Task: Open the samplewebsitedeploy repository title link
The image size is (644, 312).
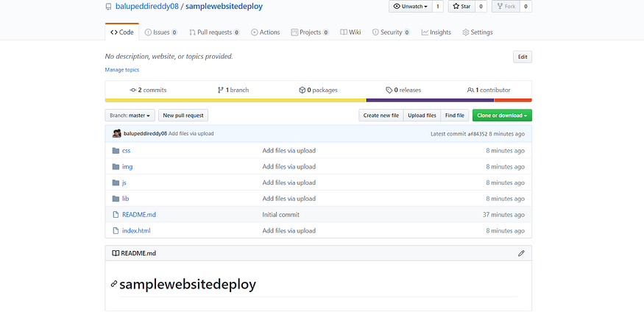Action: [x=224, y=7]
